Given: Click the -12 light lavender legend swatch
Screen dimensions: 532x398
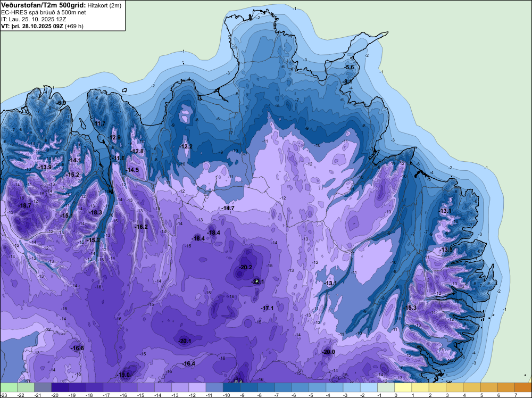Looking at the screenshot, I should [x=197, y=387].
